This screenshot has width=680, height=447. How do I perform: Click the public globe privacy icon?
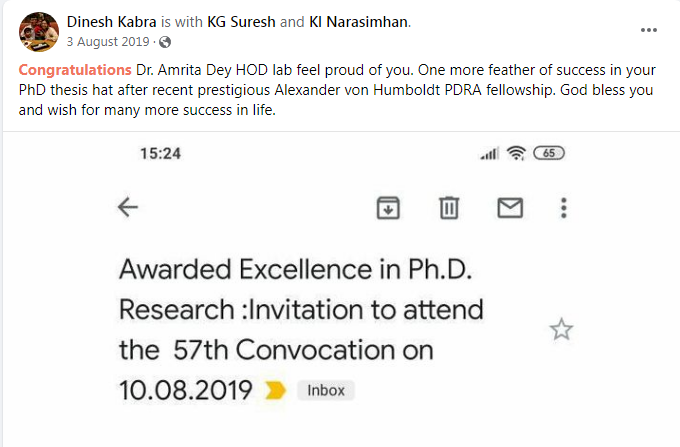(165, 42)
